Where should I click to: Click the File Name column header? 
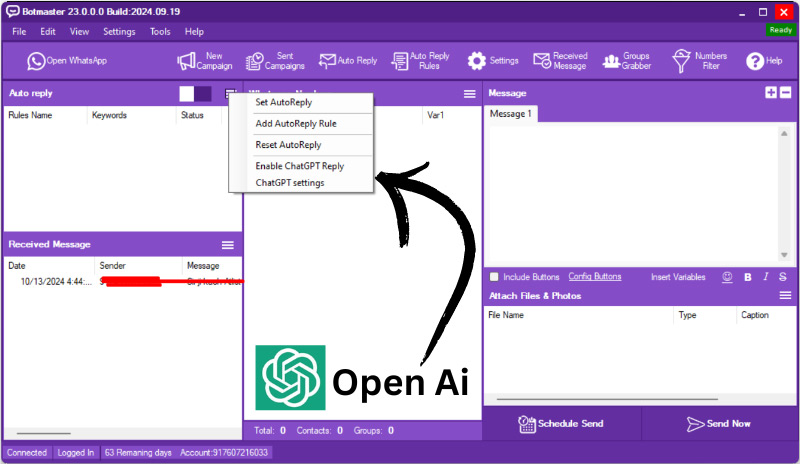[x=579, y=315]
